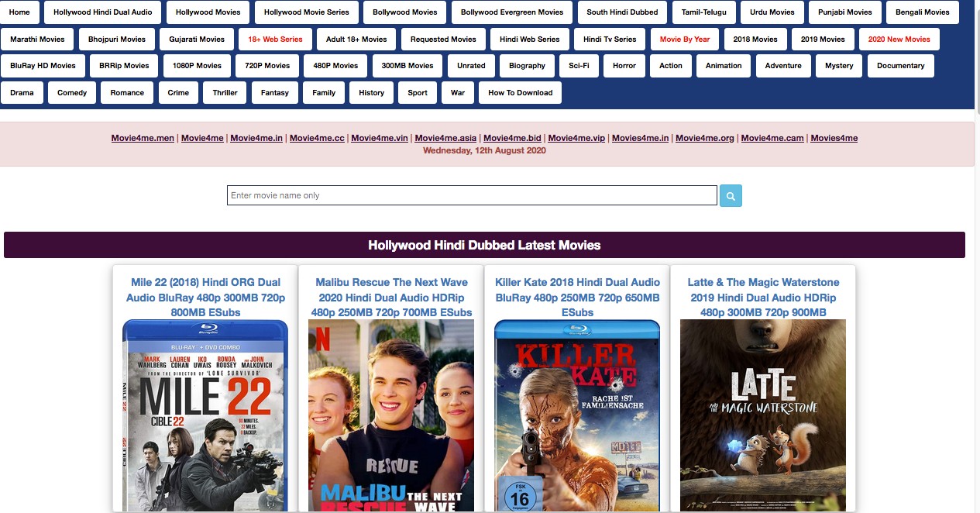Image resolution: width=980 pixels, height=513 pixels.
Task: Open Hollywood Hindi Dual Audio category
Action: click(x=102, y=12)
